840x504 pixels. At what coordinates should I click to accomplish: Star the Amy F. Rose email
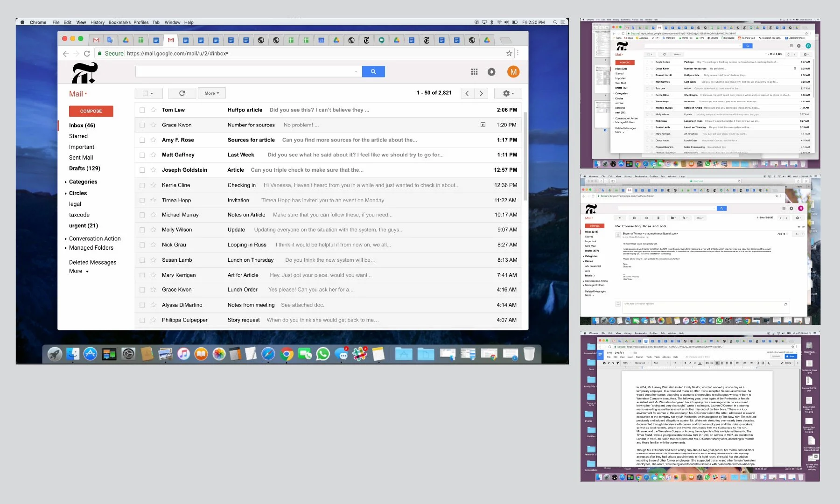click(153, 140)
